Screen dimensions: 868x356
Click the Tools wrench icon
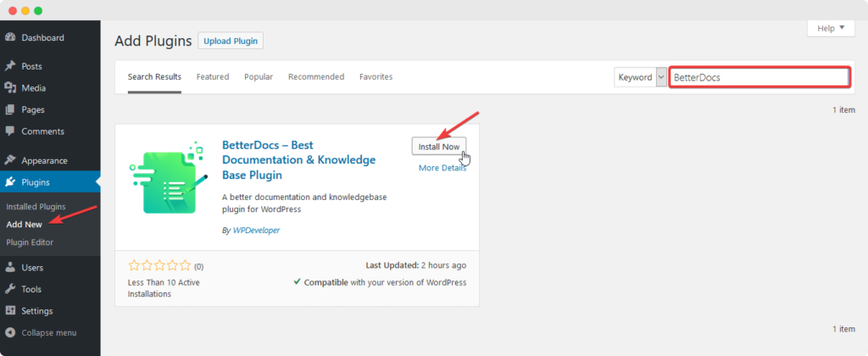(x=10, y=289)
